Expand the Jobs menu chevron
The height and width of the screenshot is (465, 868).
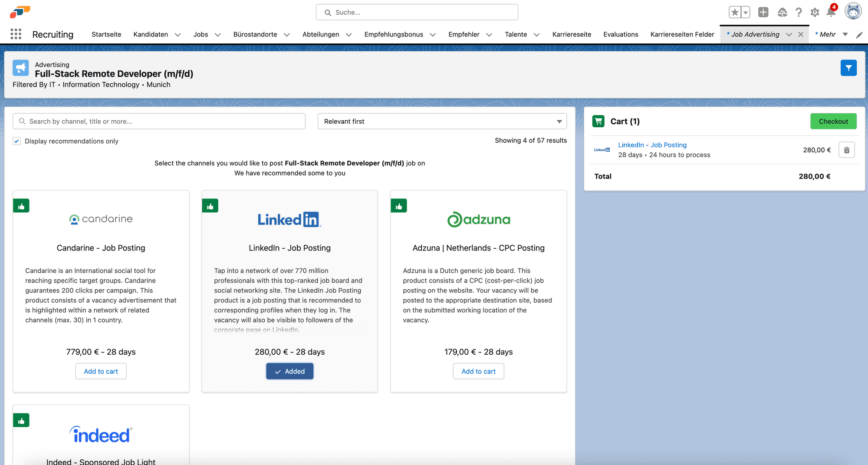[x=218, y=35]
